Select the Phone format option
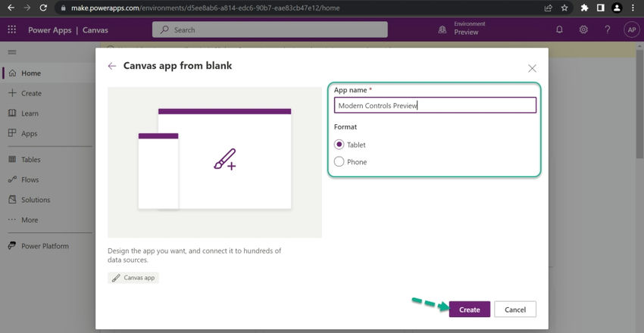This screenshot has width=644, height=333. [339, 162]
